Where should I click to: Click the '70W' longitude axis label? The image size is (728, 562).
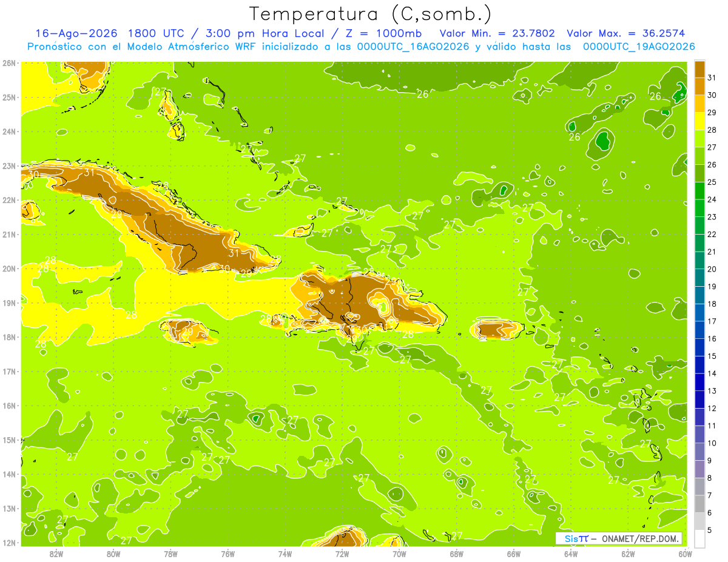click(x=399, y=554)
